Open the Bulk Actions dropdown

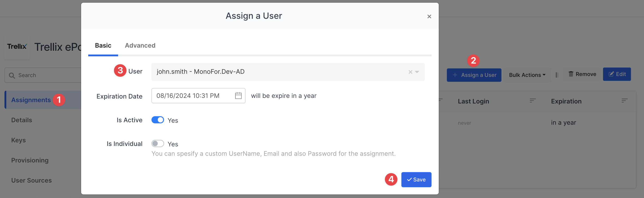[x=527, y=75]
